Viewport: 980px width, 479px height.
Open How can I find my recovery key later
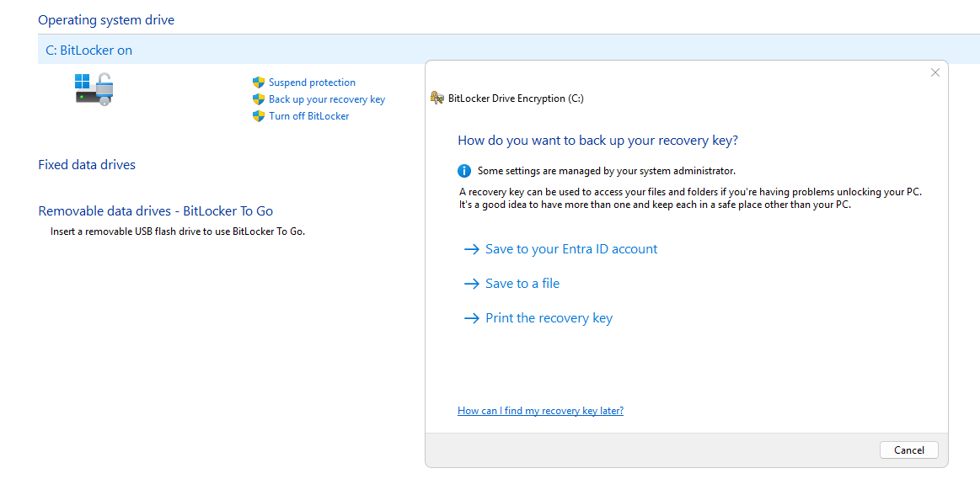(541, 411)
